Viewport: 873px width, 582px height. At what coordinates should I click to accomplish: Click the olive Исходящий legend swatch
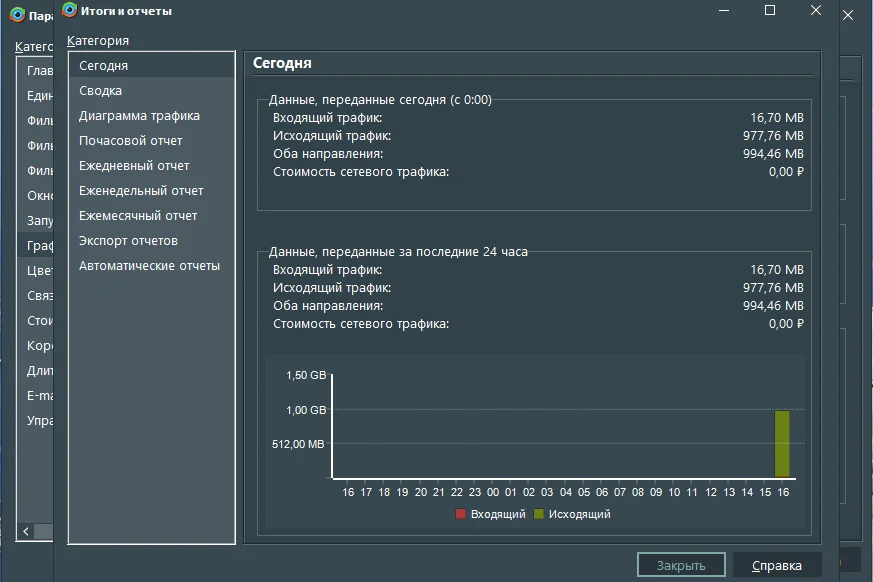click(539, 514)
